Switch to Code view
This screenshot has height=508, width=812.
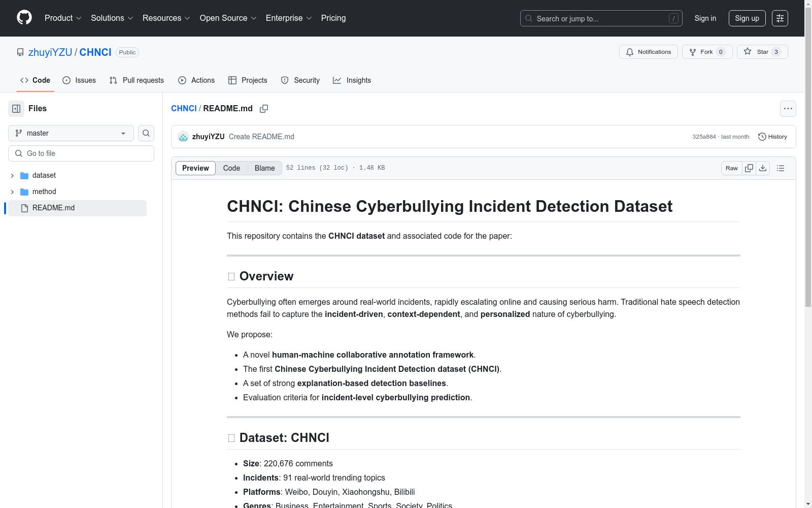coord(231,168)
